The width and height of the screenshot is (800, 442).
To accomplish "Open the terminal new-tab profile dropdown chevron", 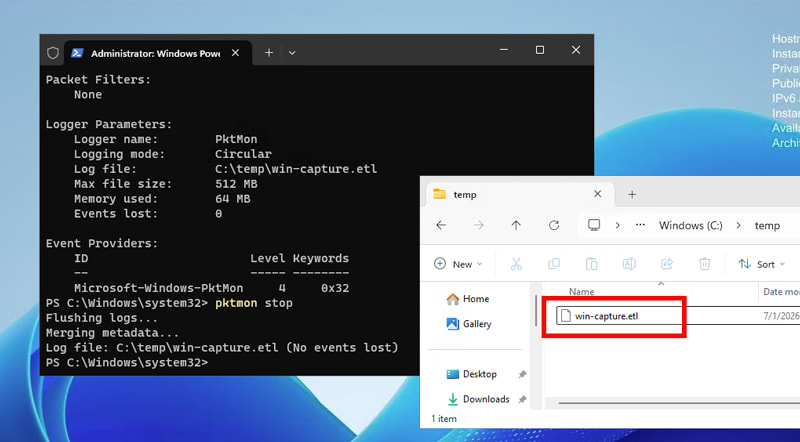I will pyautogui.click(x=292, y=53).
